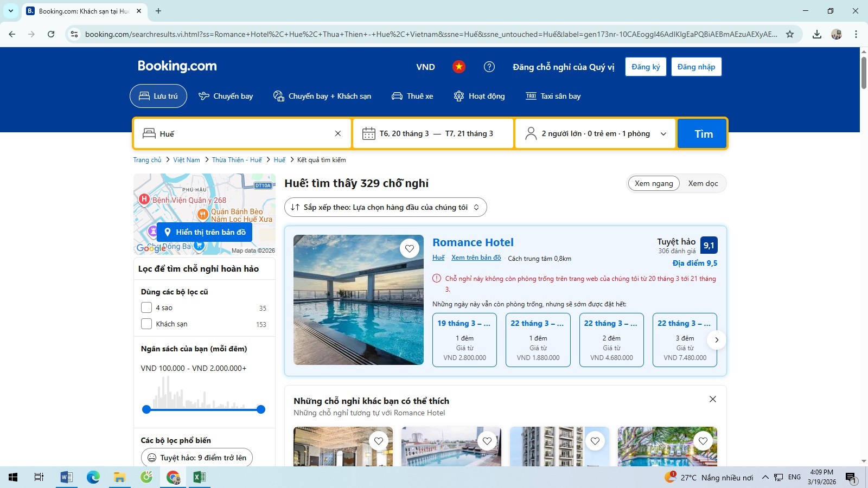Clear the Huế destination with X icon
Viewport: 868px width, 488px height.
(338, 133)
